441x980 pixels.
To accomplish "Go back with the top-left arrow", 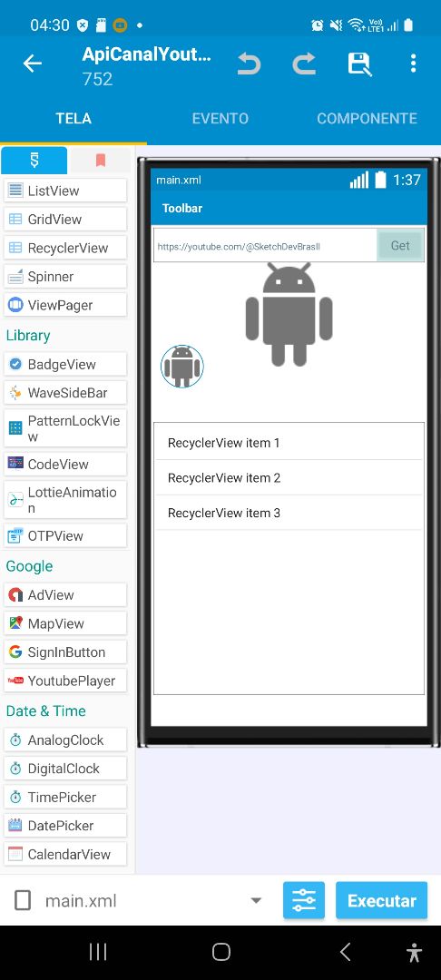I will (x=33, y=64).
